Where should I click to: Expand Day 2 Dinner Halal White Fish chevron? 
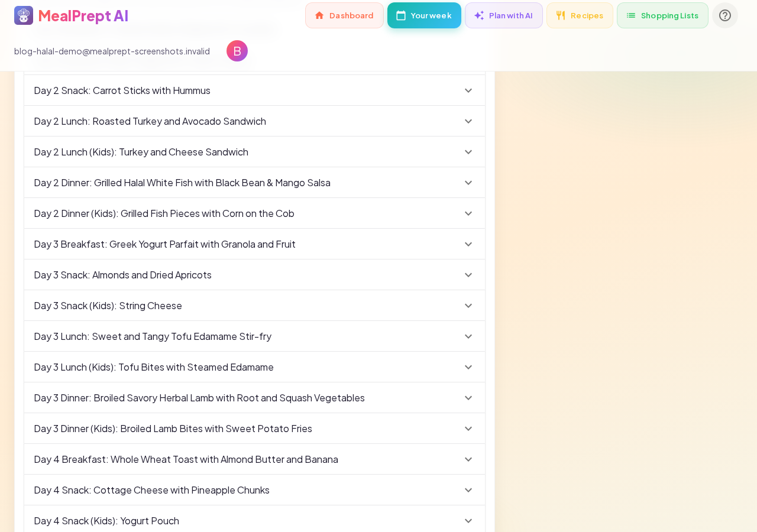(x=468, y=183)
